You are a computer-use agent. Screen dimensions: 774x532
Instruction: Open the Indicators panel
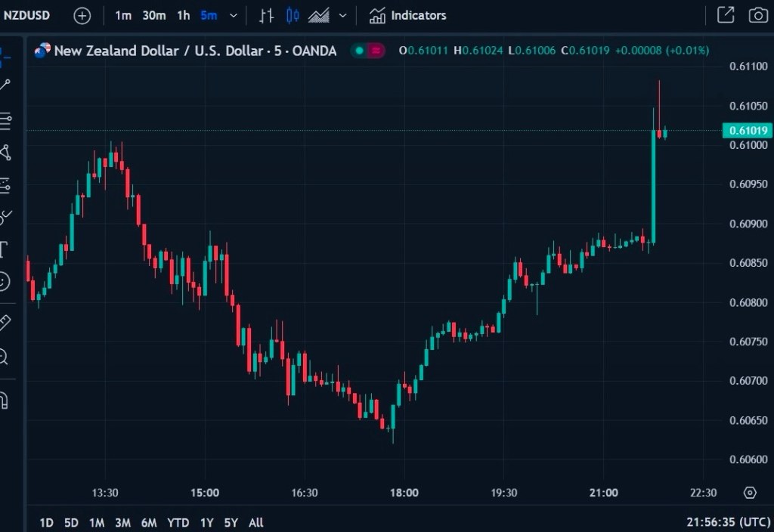tap(408, 15)
